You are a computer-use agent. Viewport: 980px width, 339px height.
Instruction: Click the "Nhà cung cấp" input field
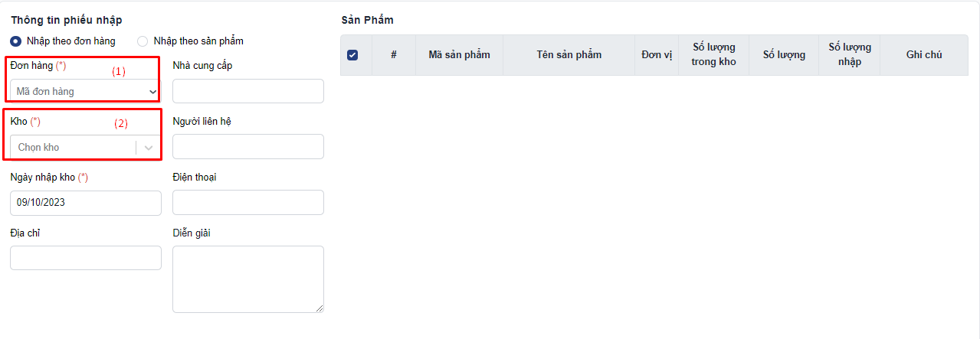248,91
